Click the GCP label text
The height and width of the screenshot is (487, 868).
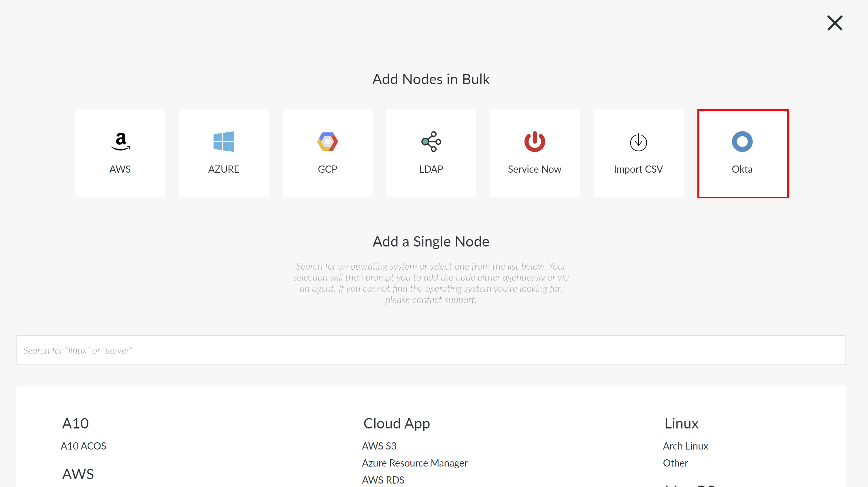click(x=328, y=169)
